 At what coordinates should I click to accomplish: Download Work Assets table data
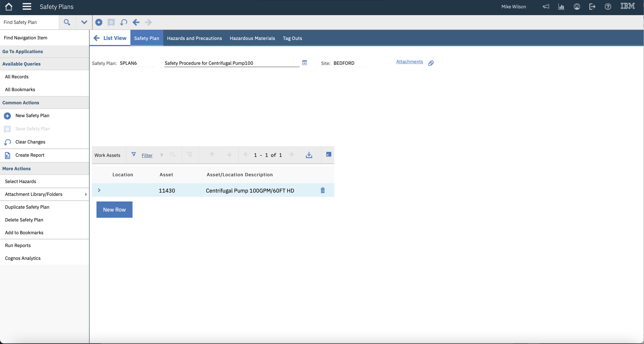[309, 155]
